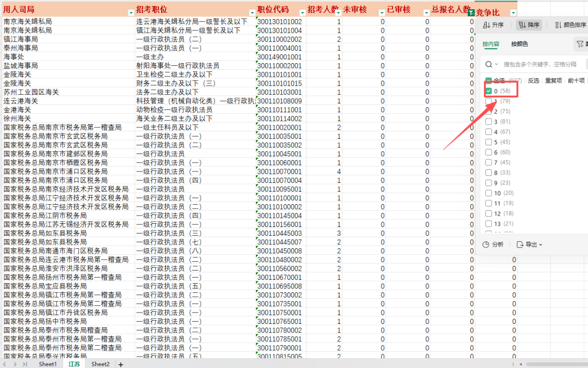Click the 重复项 duplicates link
Screen dimensions: 588x368
pos(553,80)
